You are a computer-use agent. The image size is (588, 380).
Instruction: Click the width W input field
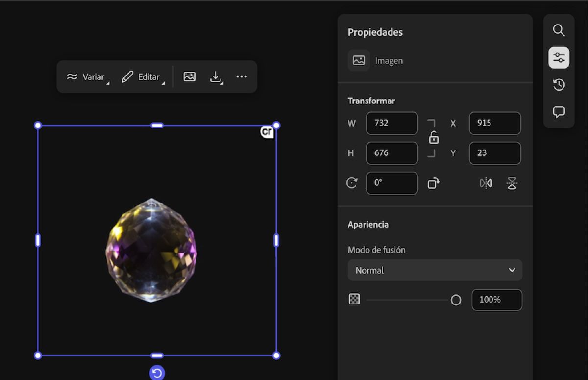392,123
